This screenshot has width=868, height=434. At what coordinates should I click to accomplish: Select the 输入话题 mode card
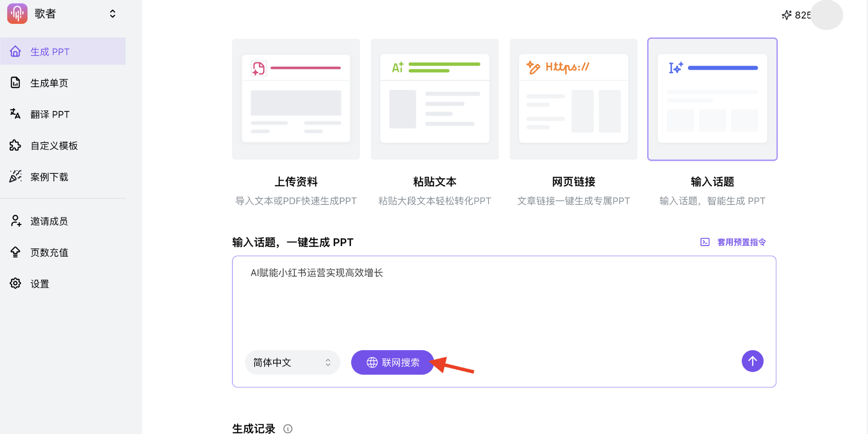tap(712, 99)
